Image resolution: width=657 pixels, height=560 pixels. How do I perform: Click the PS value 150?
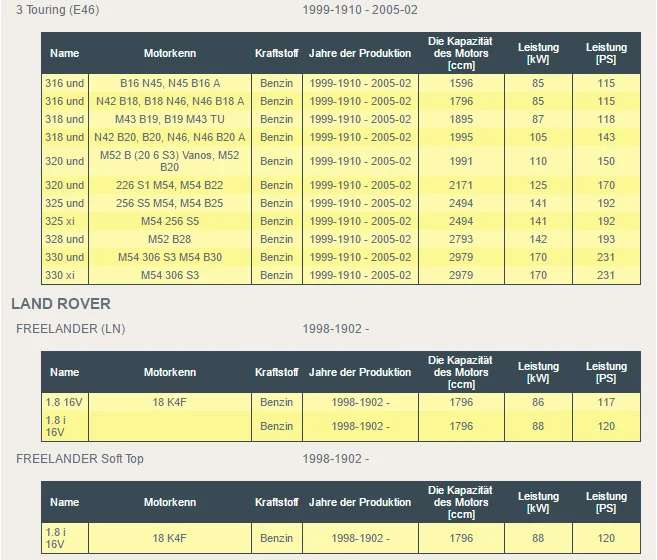(606, 161)
